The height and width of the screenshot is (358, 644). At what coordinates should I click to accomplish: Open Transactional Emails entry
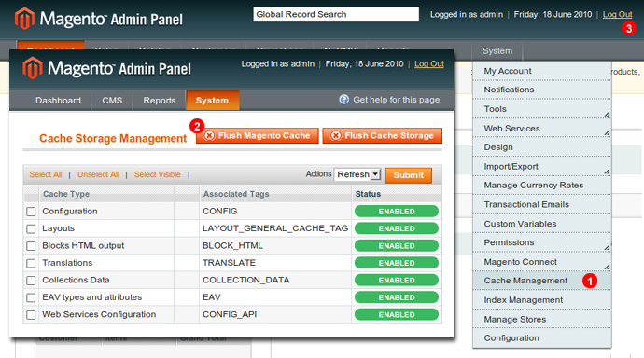tap(541, 204)
